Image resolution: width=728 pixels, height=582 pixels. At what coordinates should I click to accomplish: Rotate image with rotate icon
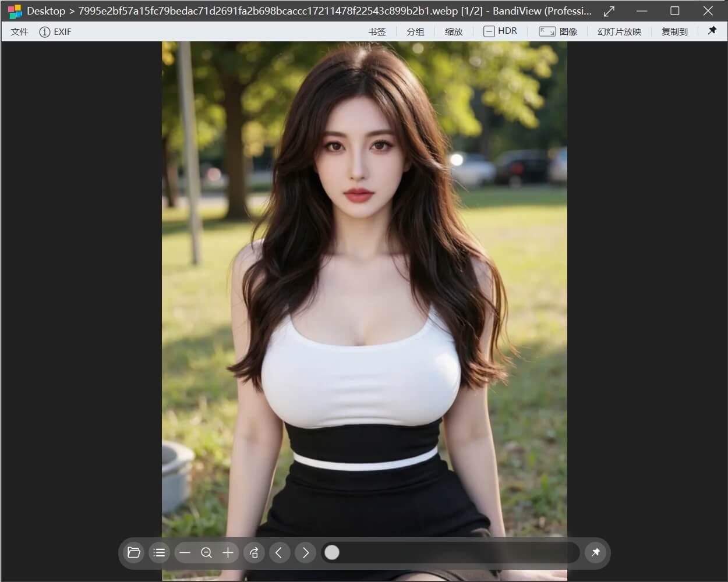[x=254, y=552]
